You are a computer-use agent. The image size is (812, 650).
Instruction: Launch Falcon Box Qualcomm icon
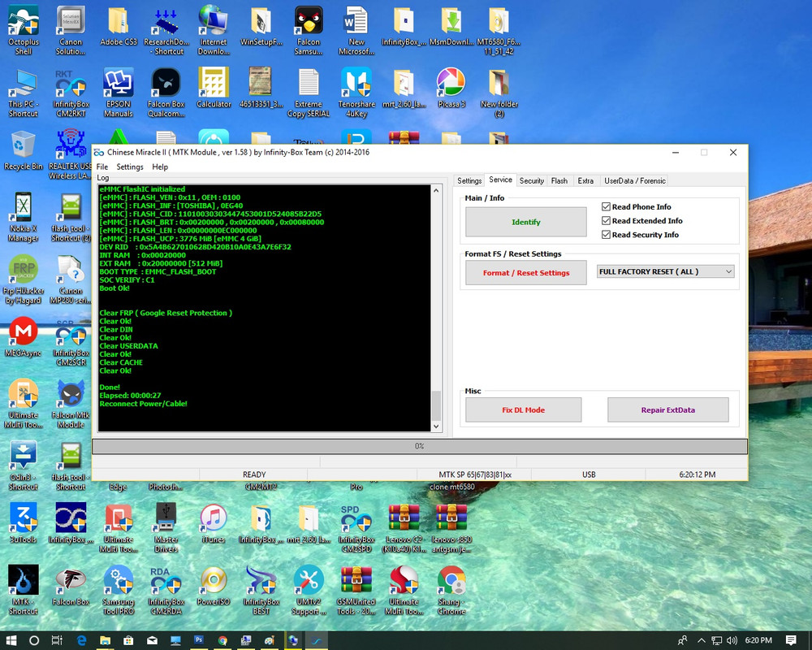166,93
